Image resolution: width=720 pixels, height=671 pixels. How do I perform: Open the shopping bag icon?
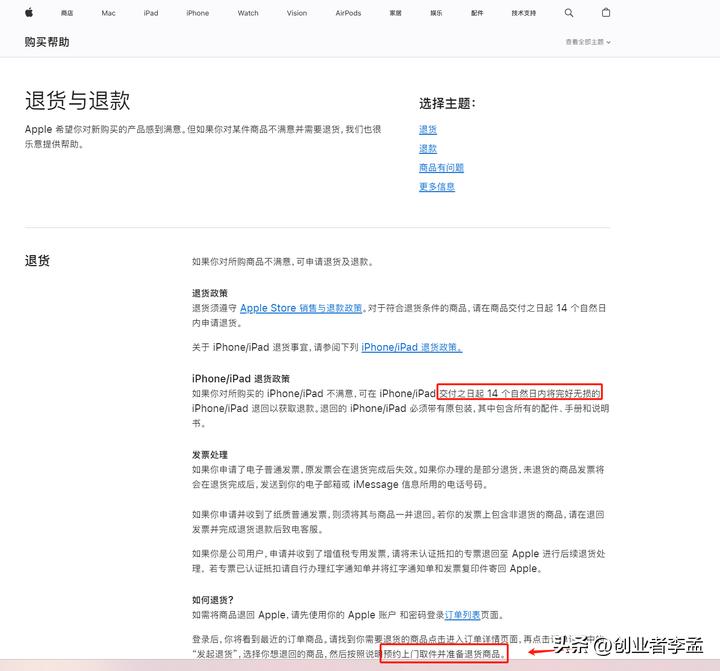606,12
